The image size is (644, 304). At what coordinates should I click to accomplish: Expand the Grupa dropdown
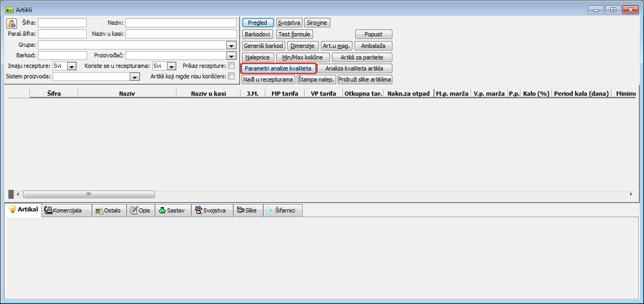(231, 45)
